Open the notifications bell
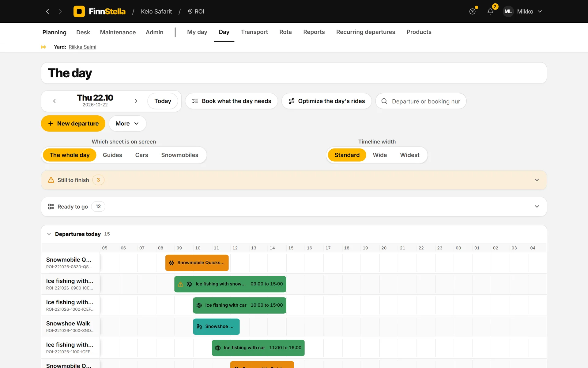The width and height of the screenshot is (588, 368). click(490, 11)
